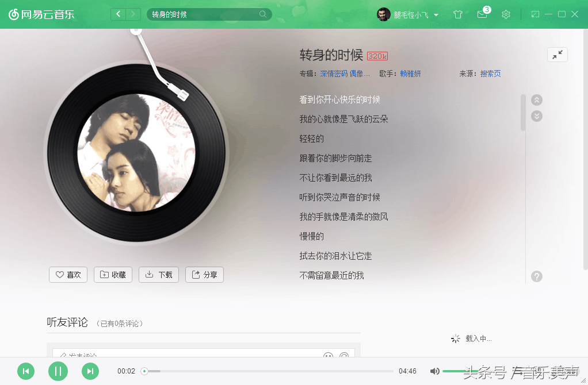Open the settings gear icon
The height and width of the screenshot is (385, 588).
click(x=506, y=14)
